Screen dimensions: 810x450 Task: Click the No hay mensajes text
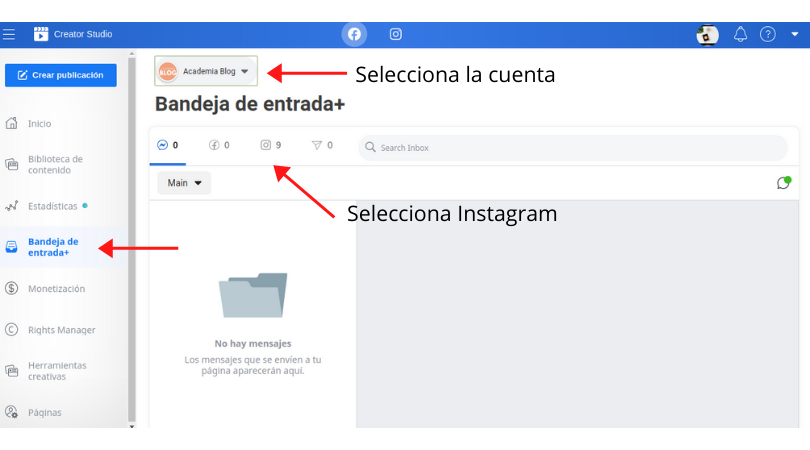(253, 344)
